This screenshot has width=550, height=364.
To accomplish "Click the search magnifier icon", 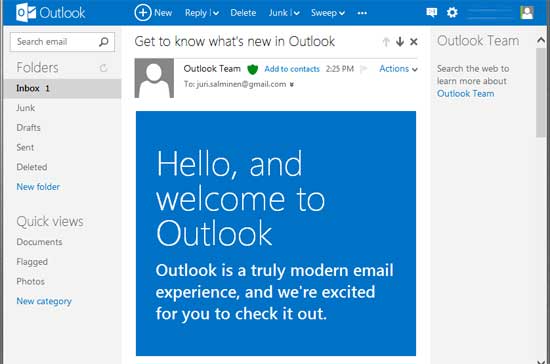I will 103,42.
